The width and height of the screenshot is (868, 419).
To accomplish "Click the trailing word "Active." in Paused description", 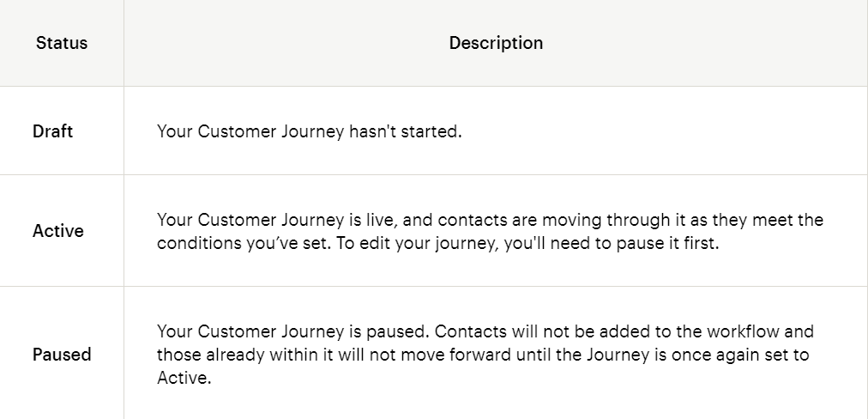I will pos(184,378).
